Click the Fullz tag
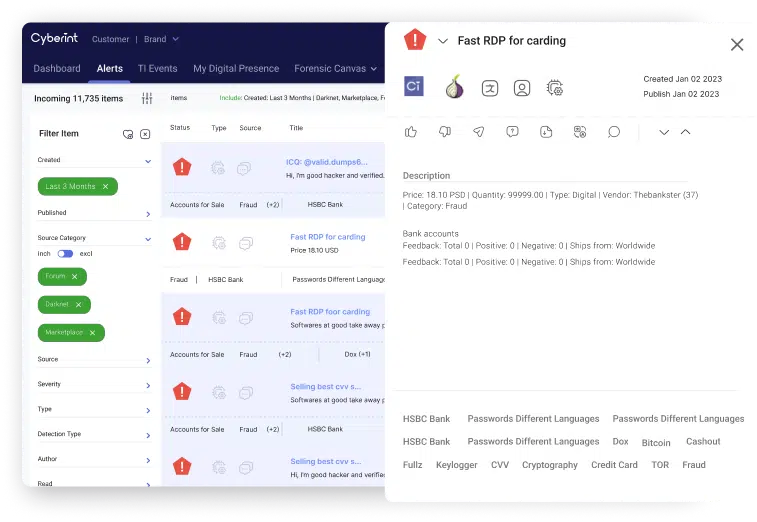The image size is (757, 522). (x=413, y=465)
